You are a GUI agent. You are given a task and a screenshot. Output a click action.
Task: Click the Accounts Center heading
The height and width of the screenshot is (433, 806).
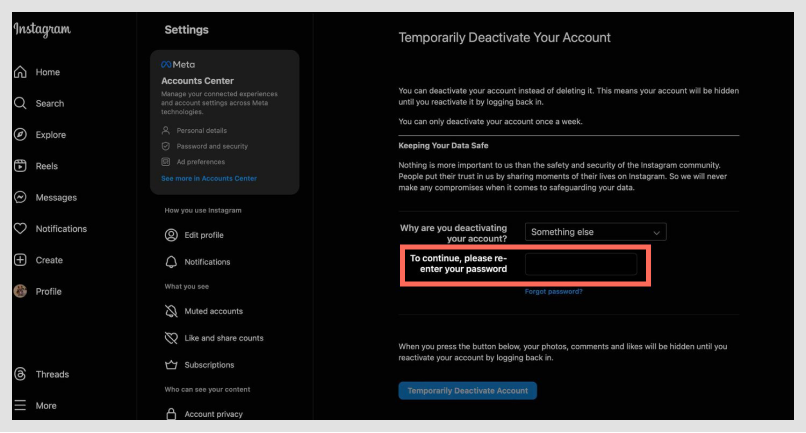coord(197,81)
